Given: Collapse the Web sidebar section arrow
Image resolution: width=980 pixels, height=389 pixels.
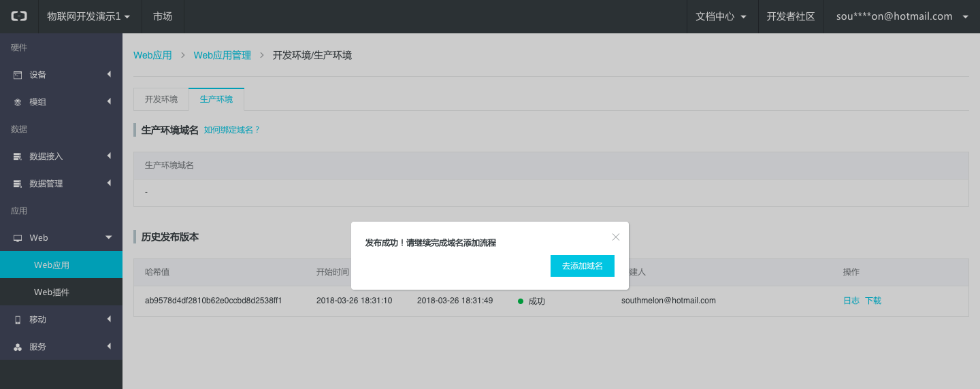Looking at the screenshot, I should point(108,237).
